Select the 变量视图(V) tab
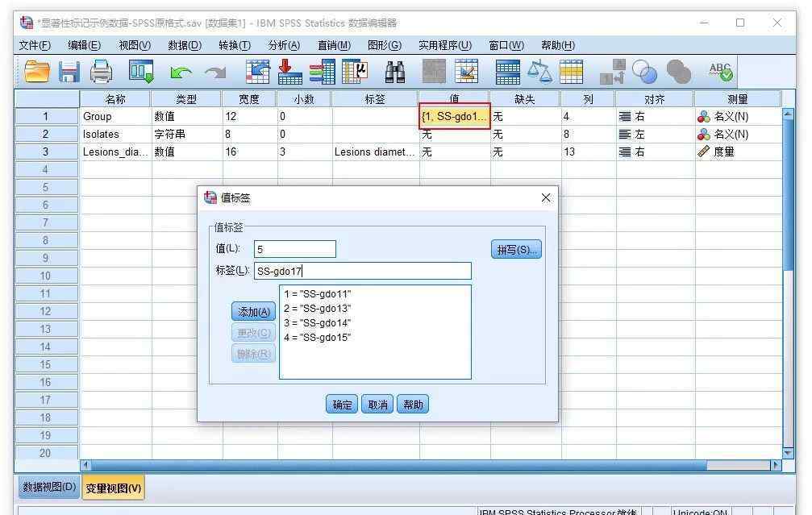Viewport: 812px width, 515px height. coord(114,488)
